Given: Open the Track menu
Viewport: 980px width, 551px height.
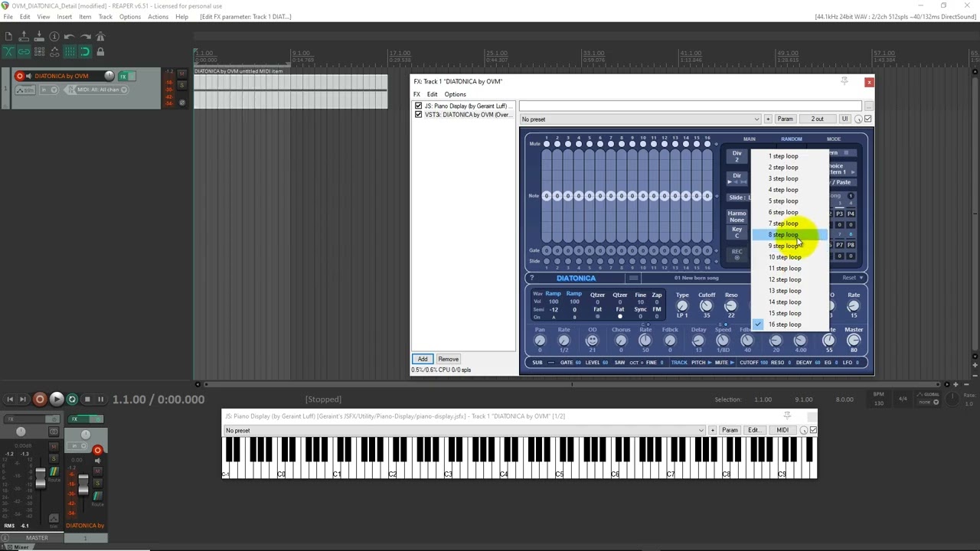Looking at the screenshot, I should click(105, 16).
